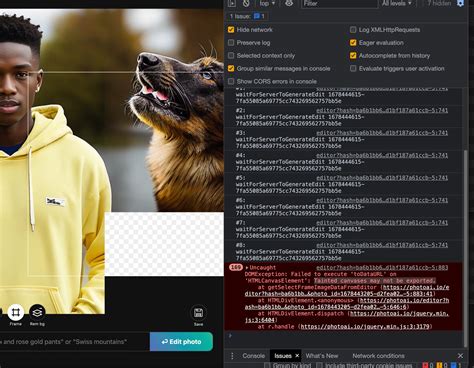The height and width of the screenshot is (368, 474).
Task: Clear the console with the ban icon
Action: click(x=246, y=3)
